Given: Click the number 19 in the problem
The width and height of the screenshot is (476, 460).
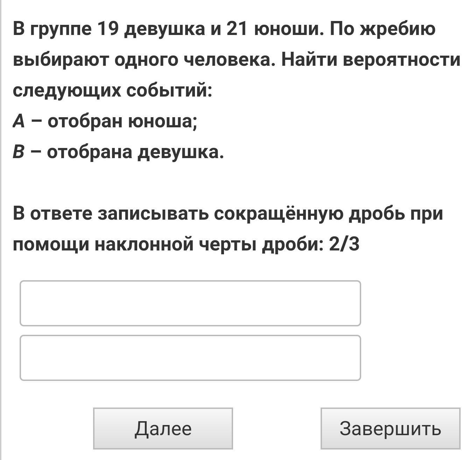Looking at the screenshot, I should (108, 29).
